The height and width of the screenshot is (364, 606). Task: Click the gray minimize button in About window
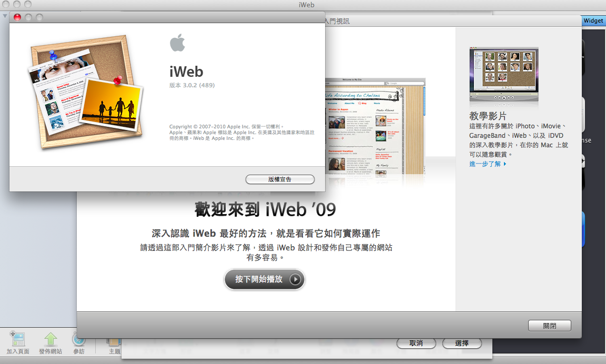(28, 17)
